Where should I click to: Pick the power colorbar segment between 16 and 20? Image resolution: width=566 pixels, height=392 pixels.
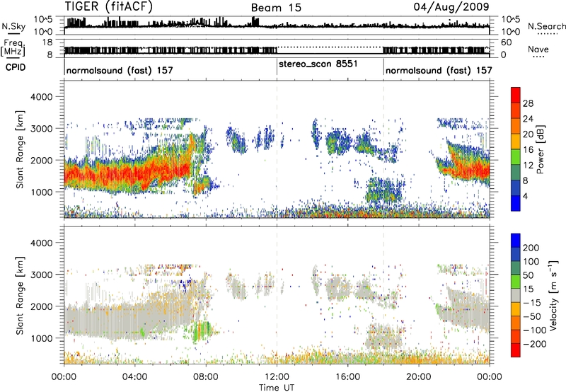[x=516, y=142]
